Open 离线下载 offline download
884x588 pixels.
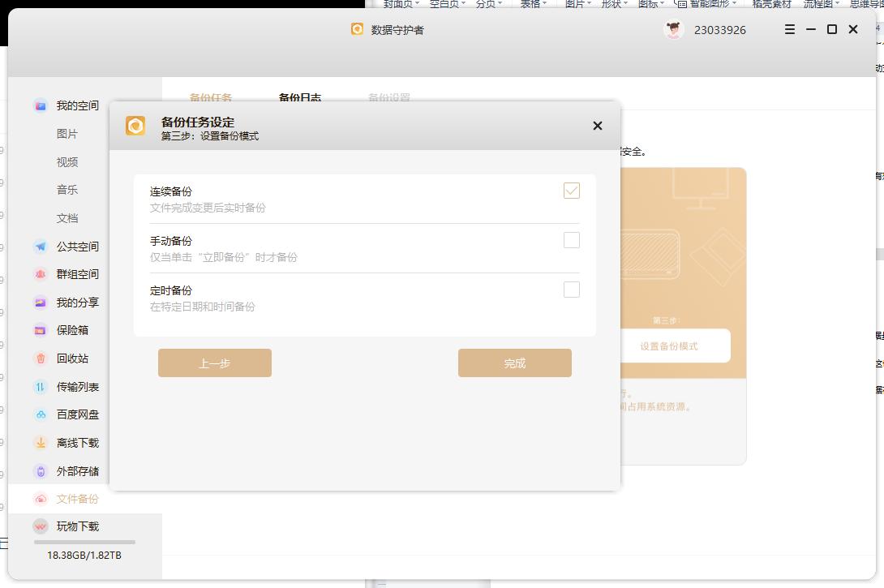click(77, 443)
